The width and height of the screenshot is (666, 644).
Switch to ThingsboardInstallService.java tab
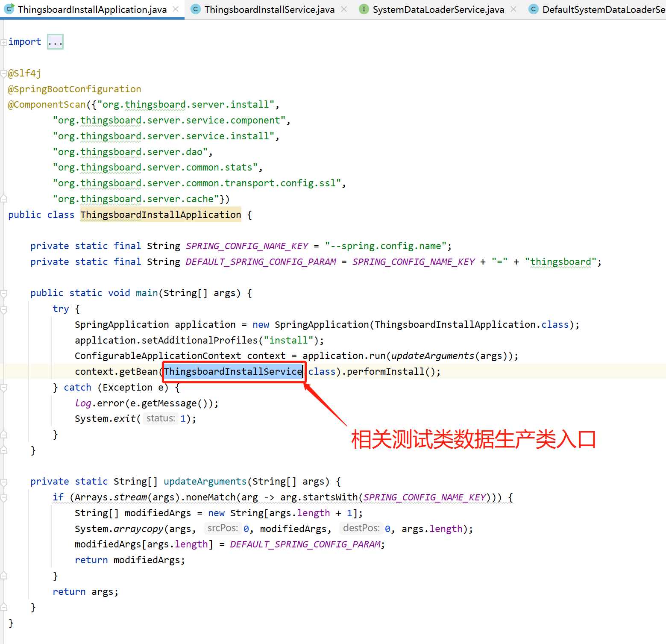click(269, 9)
